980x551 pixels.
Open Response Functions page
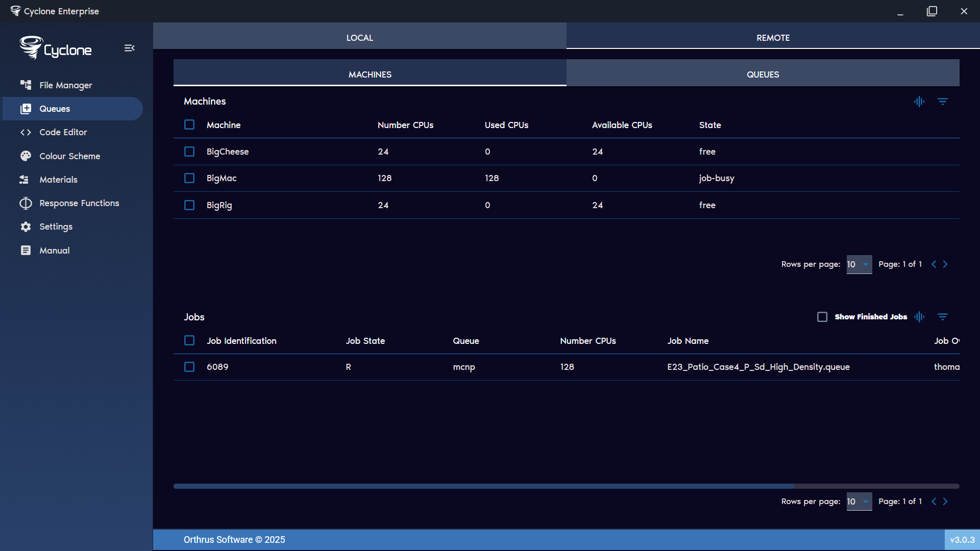point(79,203)
